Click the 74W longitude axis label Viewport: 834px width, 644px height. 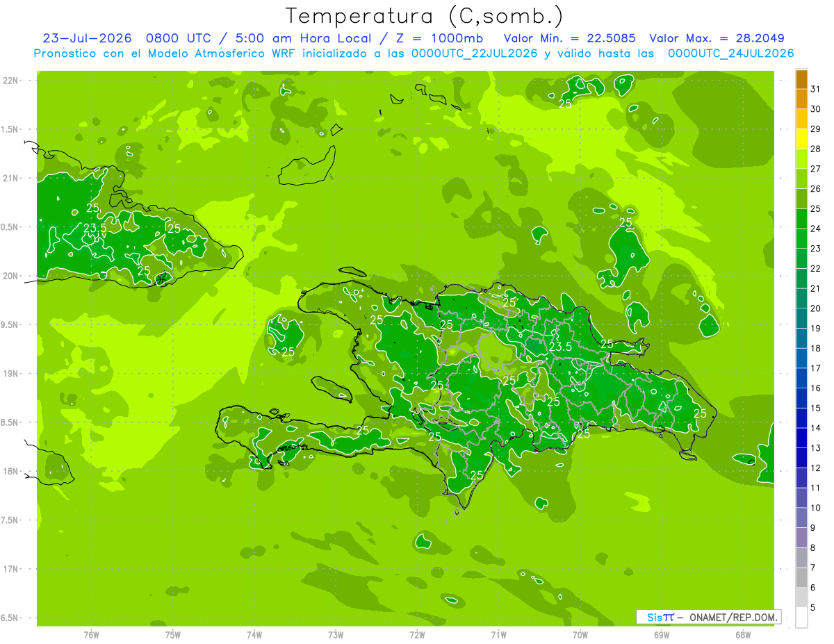(254, 634)
